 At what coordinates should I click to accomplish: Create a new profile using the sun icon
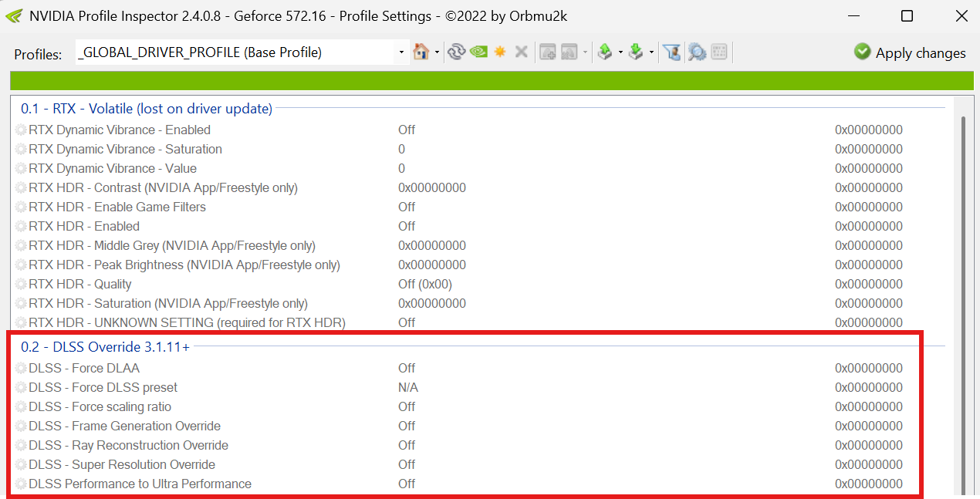pos(500,52)
